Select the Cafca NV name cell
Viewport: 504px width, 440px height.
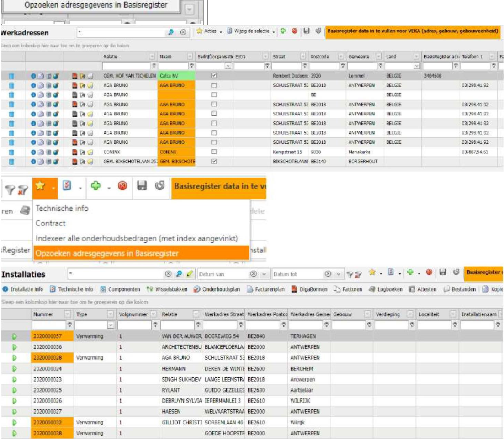point(176,76)
